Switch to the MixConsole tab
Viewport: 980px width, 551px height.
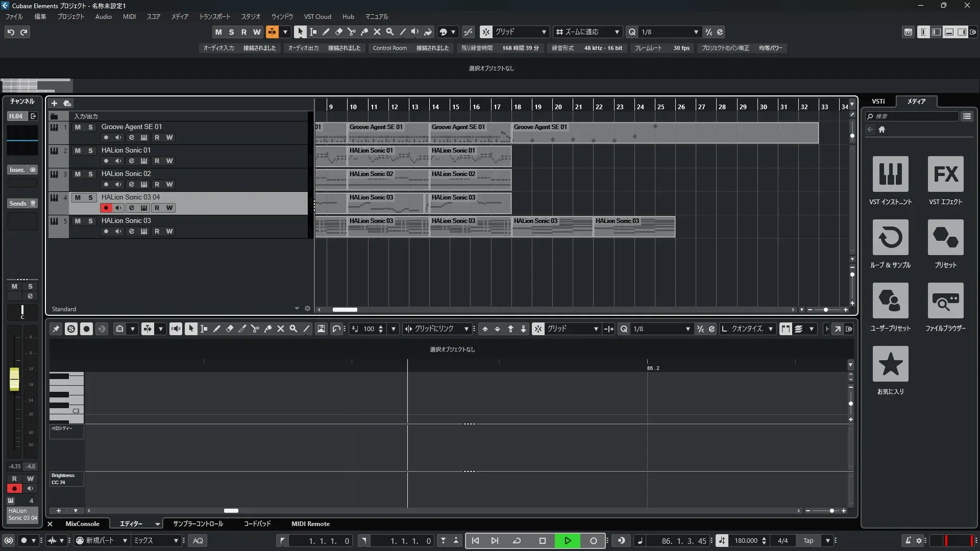pos(82,524)
